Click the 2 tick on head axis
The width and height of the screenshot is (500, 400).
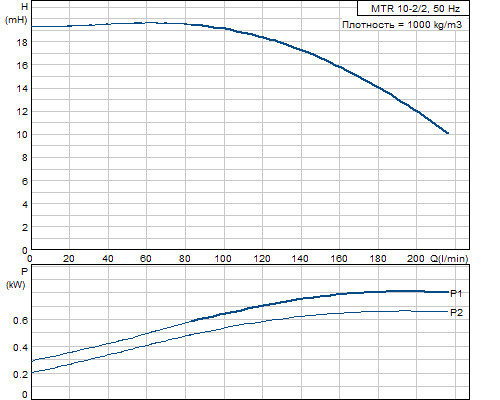tap(25, 227)
